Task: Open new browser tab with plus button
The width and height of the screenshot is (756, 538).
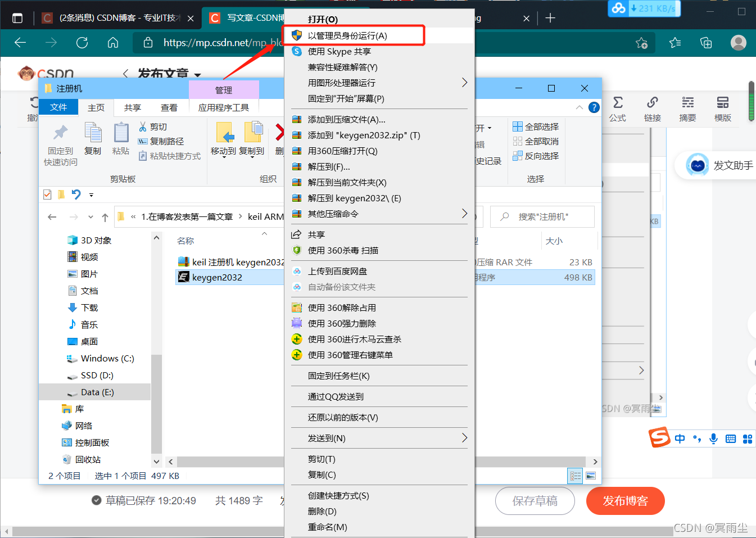Action: (x=550, y=18)
